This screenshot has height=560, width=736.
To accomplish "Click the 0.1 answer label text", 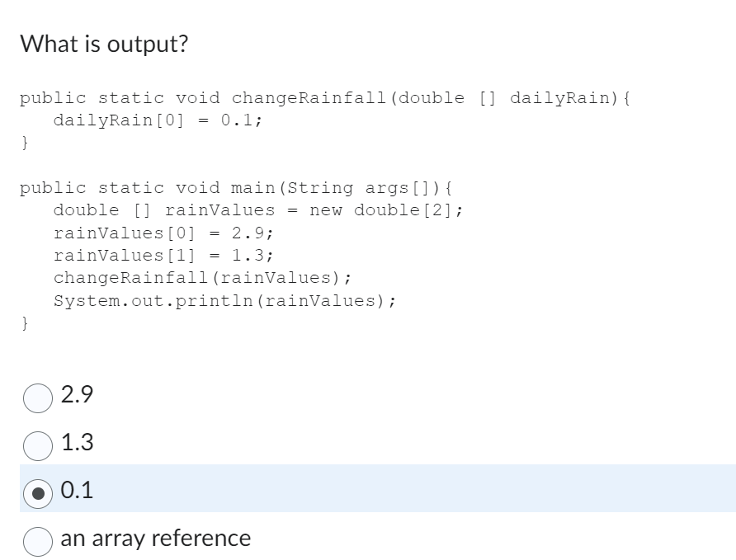I will pos(75,491).
